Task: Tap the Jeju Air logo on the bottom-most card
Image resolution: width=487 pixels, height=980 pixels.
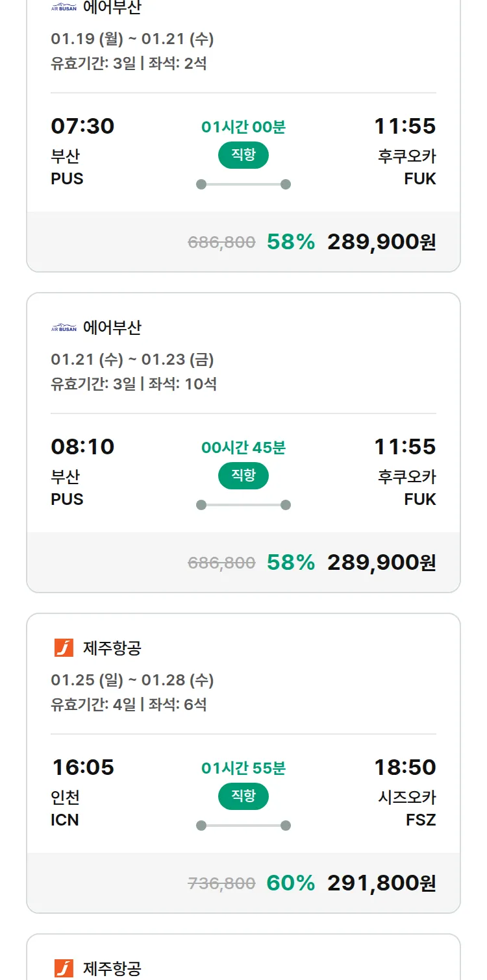Action: [64, 968]
